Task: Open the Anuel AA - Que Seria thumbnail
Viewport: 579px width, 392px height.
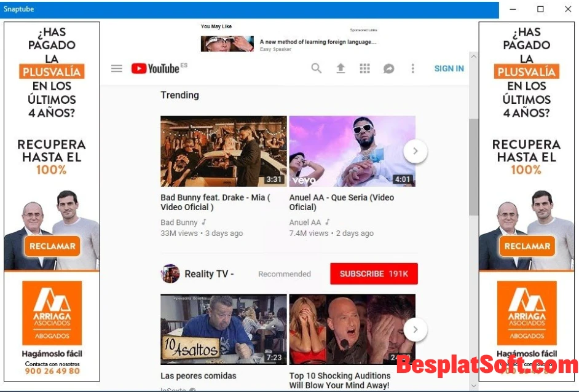Action: click(352, 151)
